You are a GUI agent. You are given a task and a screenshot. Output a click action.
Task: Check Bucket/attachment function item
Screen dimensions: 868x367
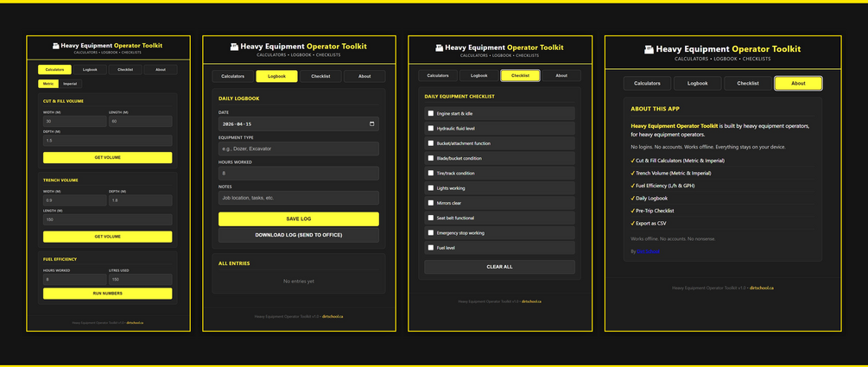pos(431,143)
